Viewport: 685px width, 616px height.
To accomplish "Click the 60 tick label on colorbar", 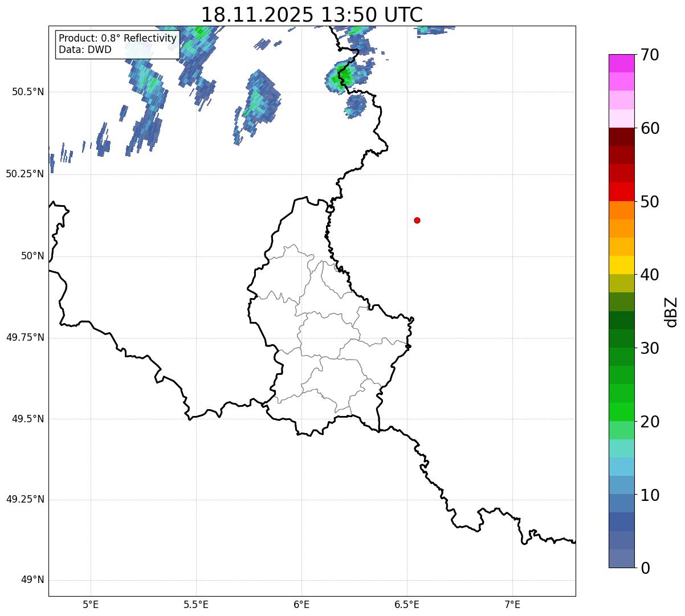I will [x=650, y=128].
